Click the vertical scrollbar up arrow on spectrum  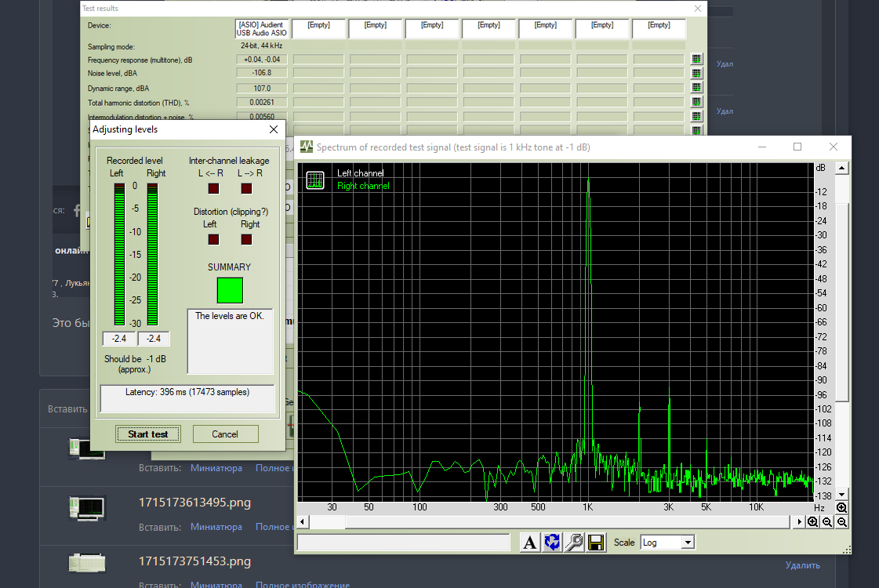click(x=841, y=168)
